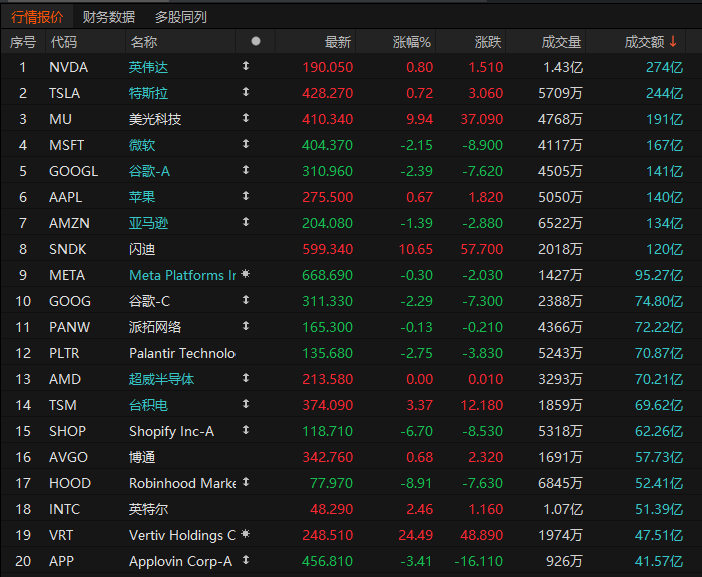Viewport: 702px width, 577px height.
Task: Open the 财务数据 tab
Action: 109,17
